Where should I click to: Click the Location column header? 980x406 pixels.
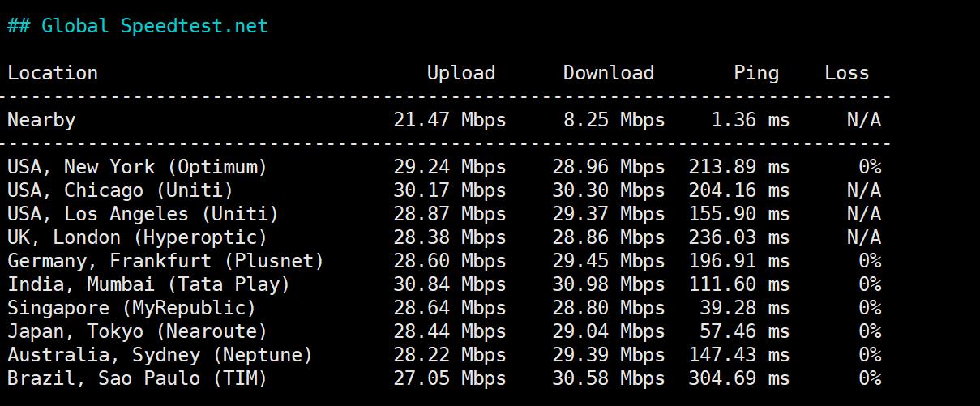coord(53,73)
